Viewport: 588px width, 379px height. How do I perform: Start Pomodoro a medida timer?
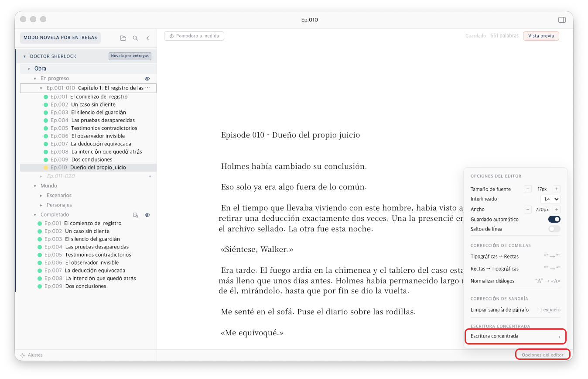click(x=194, y=36)
